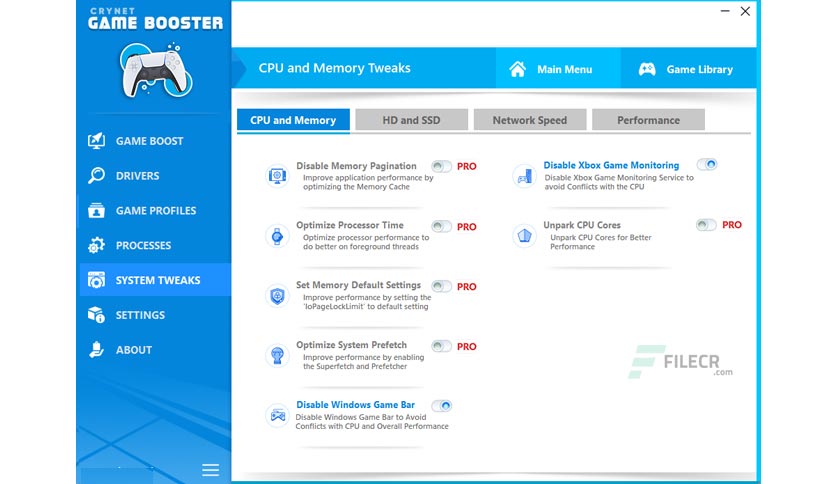
Task: Click the Disable Xbox Game Monitoring link text
Action: point(611,165)
